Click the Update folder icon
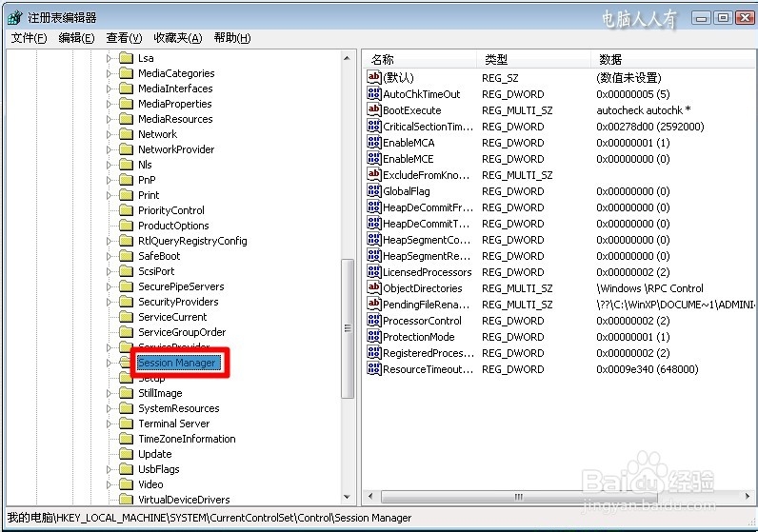The height and width of the screenshot is (532, 758). (126, 454)
